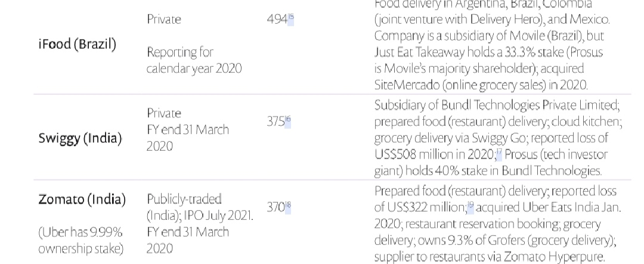Click "Bundl Technologies Private Limited" in Swiggy description
Screen dimensions: 644x264
click(x=530, y=105)
